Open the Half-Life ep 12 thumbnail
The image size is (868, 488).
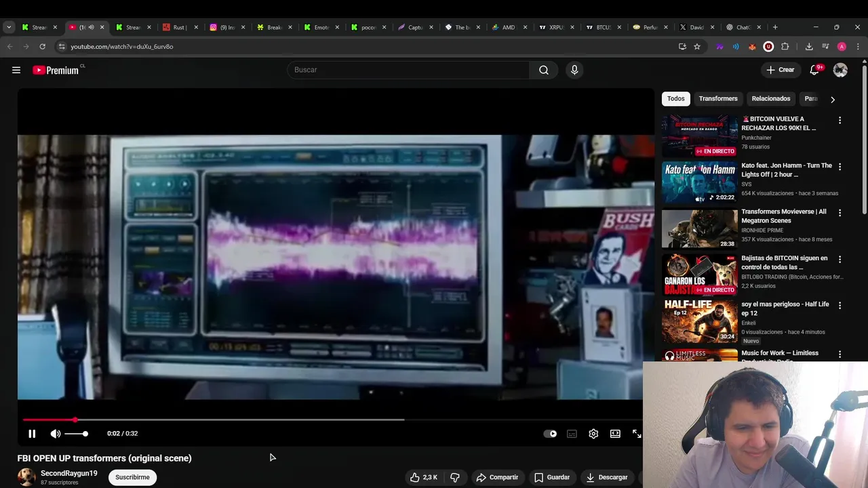700,321
